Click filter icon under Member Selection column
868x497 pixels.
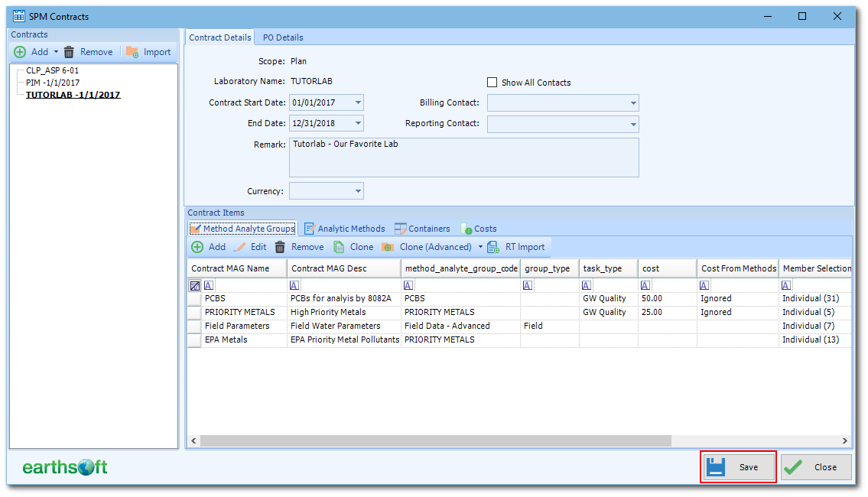pos(786,285)
